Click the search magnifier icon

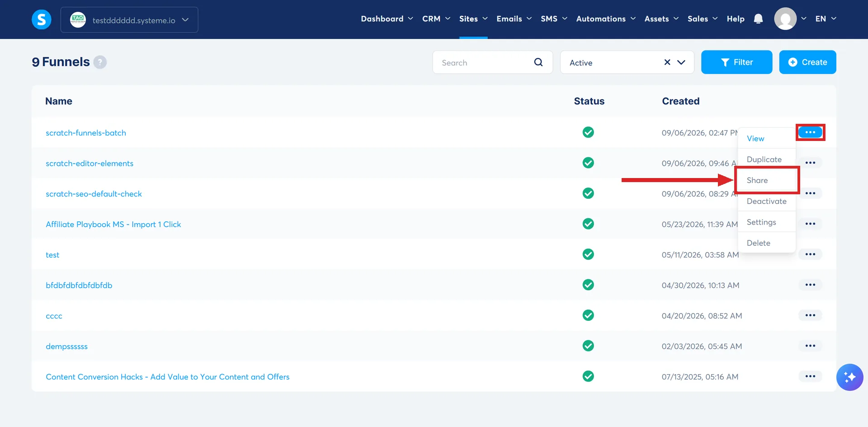[x=538, y=62]
